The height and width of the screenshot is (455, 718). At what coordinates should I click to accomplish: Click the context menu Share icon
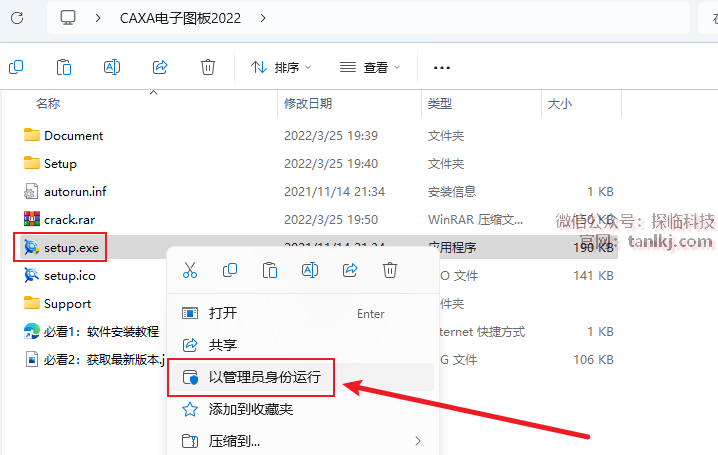(x=350, y=270)
